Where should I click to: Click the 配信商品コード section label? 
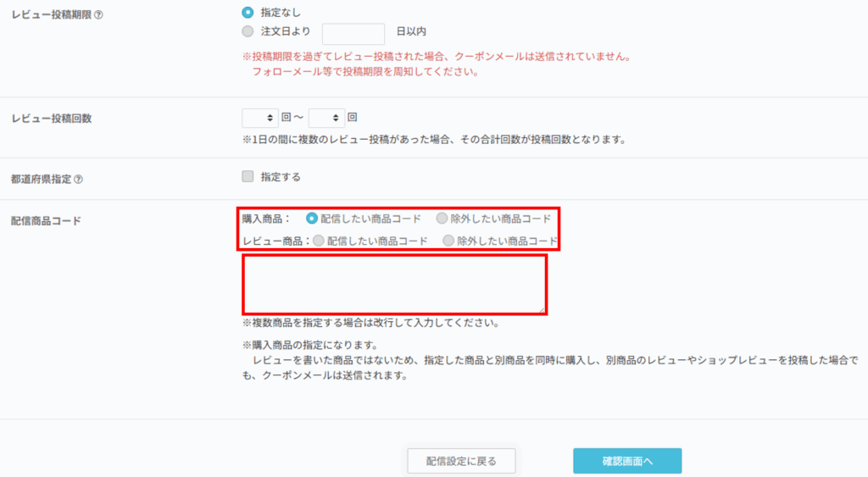tap(46, 221)
